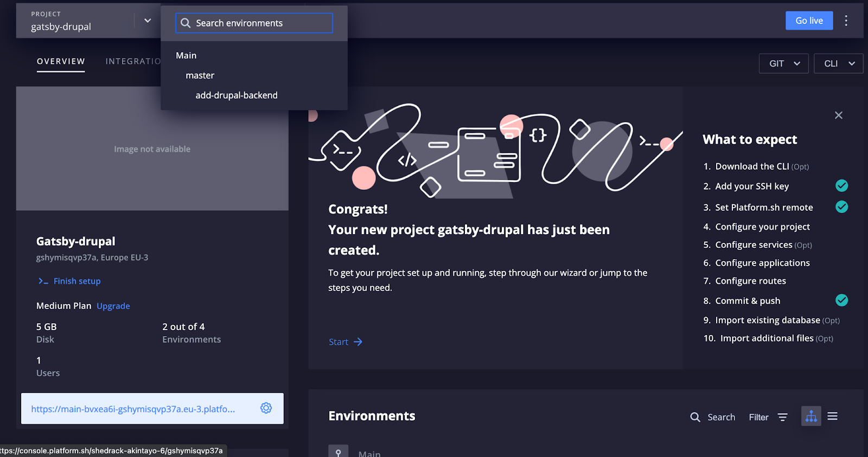Close the What to expect panel
This screenshot has width=868, height=457.
(839, 115)
